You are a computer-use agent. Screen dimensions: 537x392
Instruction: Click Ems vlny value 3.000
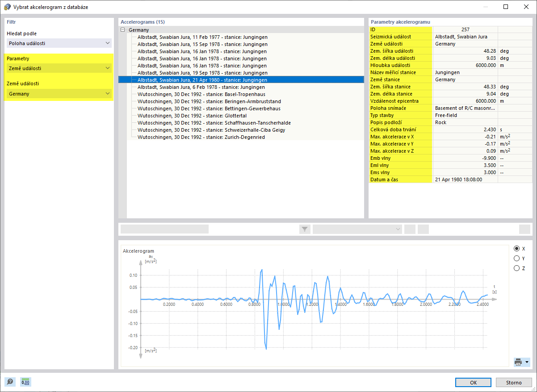coord(466,172)
